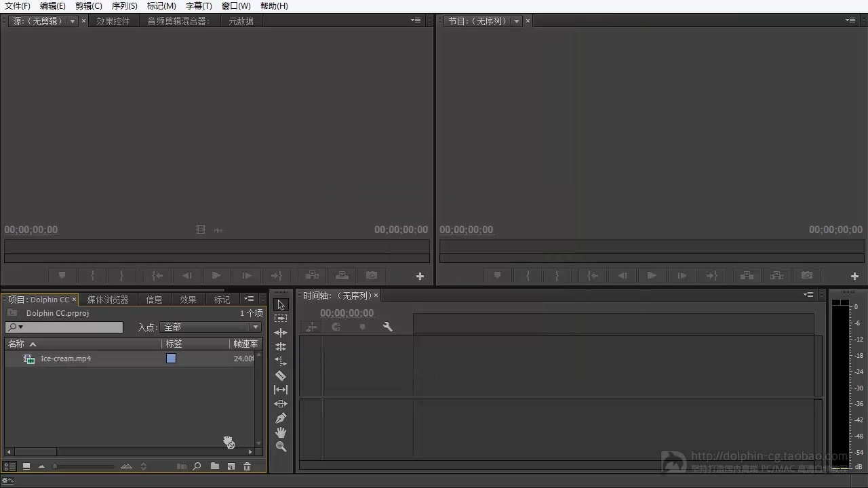This screenshot has width=868, height=488.
Task: Toggle Add Marker button in timeline header
Action: point(362,327)
